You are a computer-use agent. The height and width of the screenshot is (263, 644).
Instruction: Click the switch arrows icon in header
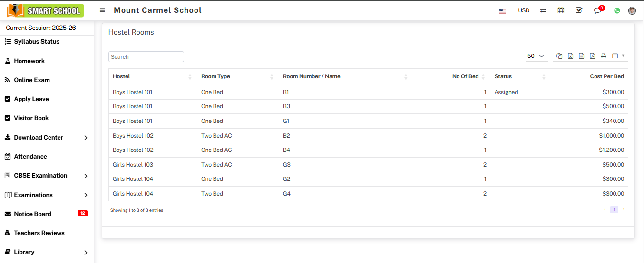pyautogui.click(x=543, y=10)
